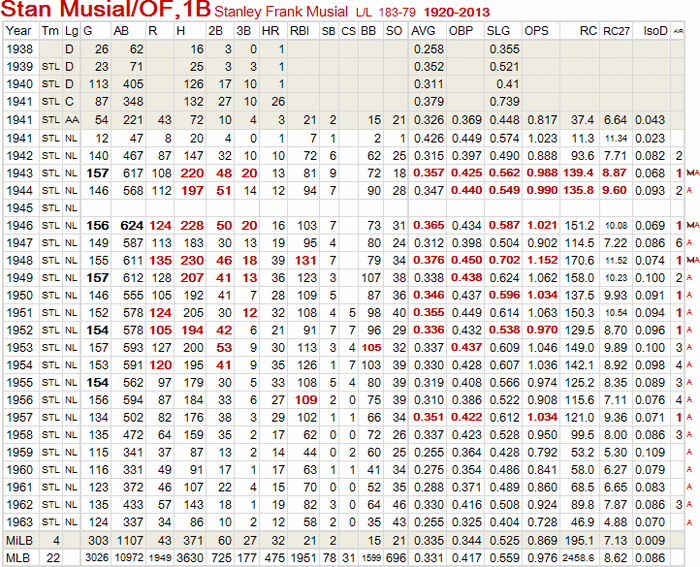Screen dimensions: 700x567
Task: Click the 1942 stolen bases value '6'
Action: point(333,156)
